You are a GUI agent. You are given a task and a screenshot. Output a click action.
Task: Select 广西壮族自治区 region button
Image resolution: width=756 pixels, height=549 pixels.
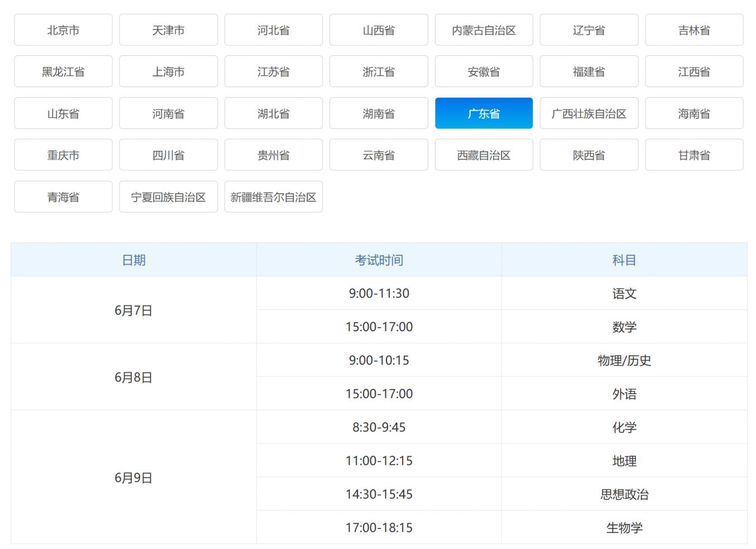coord(589,113)
